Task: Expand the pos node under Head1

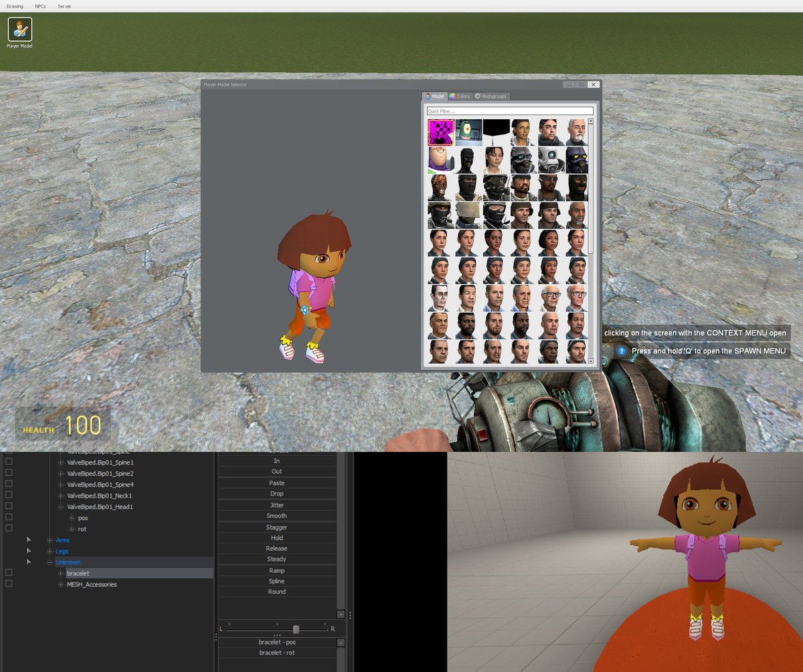Action: tap(72, 518)
